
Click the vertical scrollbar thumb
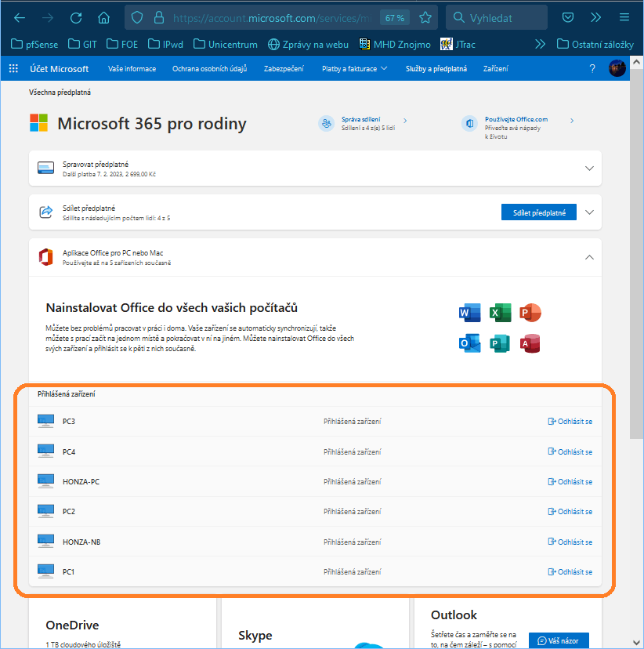tap(636, 253)
